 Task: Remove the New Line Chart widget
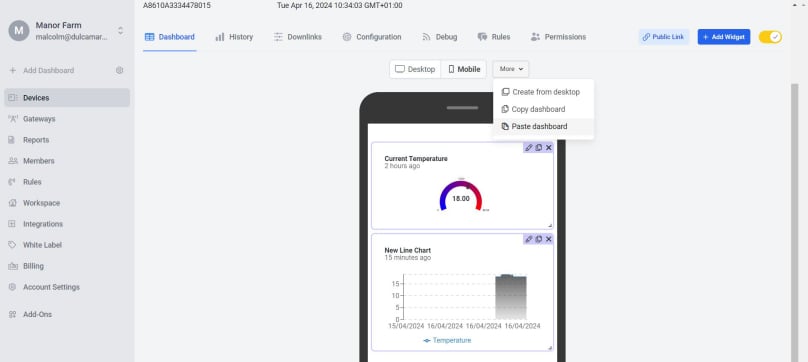[548, 239]
